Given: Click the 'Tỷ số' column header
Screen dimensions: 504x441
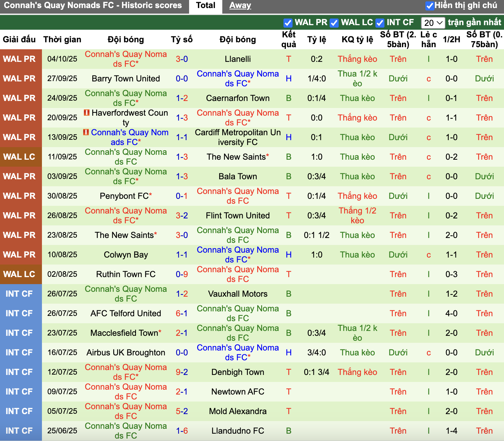Looking at the screenshot, I should (182, 39).
